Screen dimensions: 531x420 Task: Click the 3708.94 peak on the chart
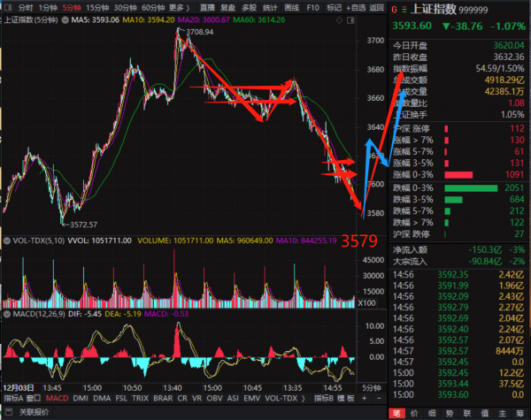click(x=182, y=30)
